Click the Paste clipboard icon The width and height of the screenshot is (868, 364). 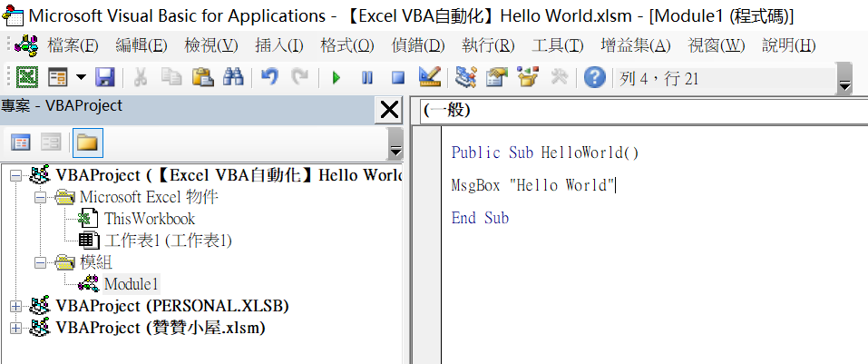click(x=202, y=77)
